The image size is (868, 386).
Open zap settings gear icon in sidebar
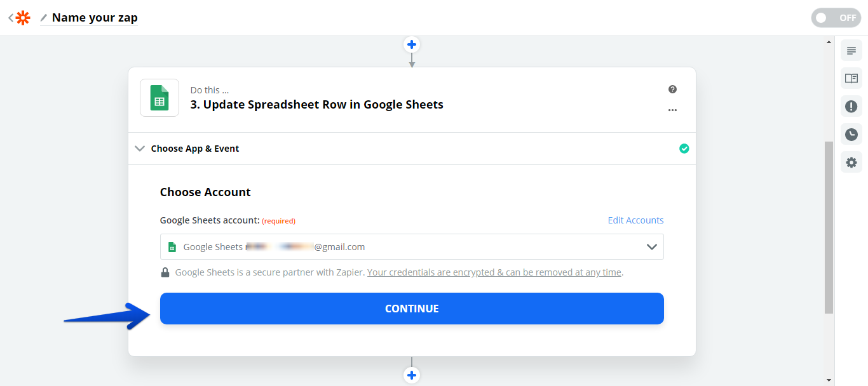point(851,163)
